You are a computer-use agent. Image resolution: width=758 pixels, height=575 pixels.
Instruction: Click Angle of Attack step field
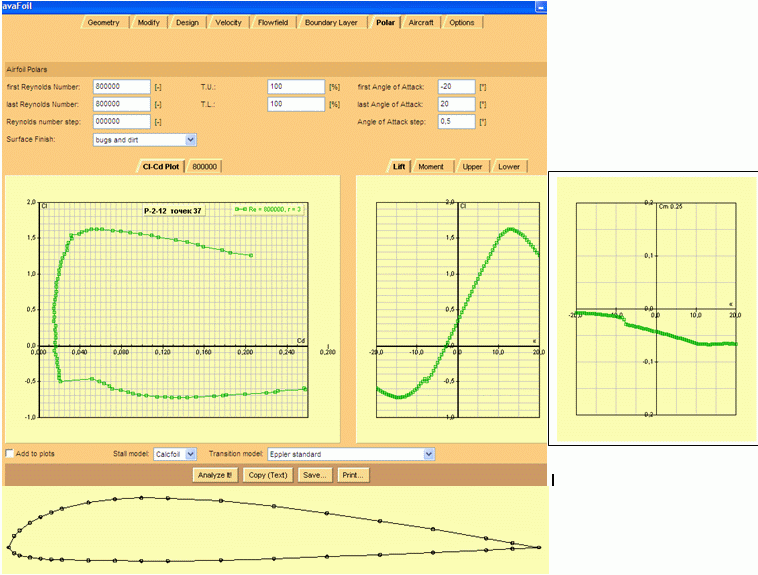(x=456, y=121)
